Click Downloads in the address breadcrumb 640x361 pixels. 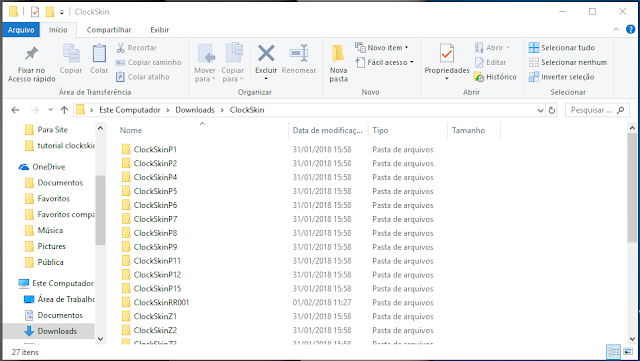(x=195, y=110)
